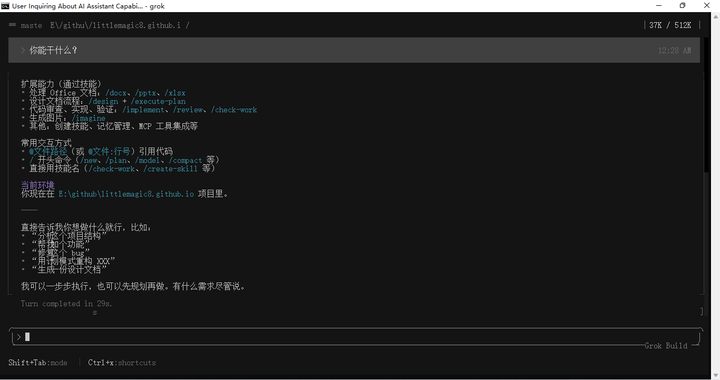This screenshot has width=720, height=380.
Task: Click the branch indicator icon before "maste"
Action: (x=12, y=25)
